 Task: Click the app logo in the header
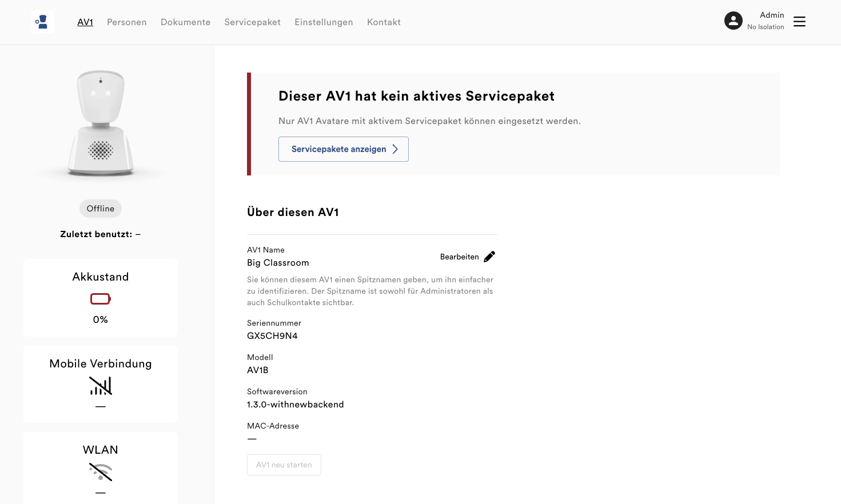tap(43, 22)
